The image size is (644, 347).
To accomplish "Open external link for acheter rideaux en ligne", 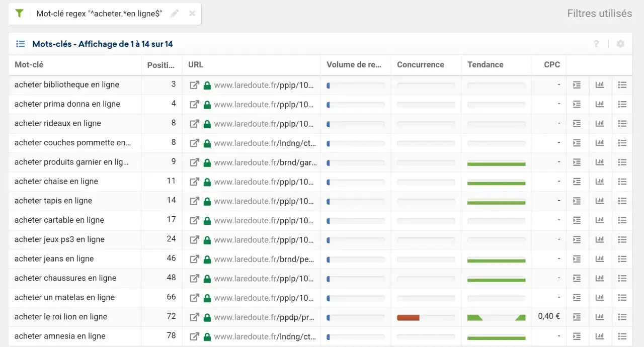I will pyautogui.click(x=194, y=124).
